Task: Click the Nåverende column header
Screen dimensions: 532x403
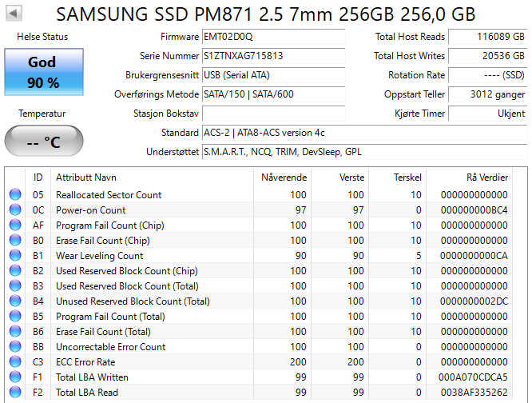Action: (x=284, y=178)
